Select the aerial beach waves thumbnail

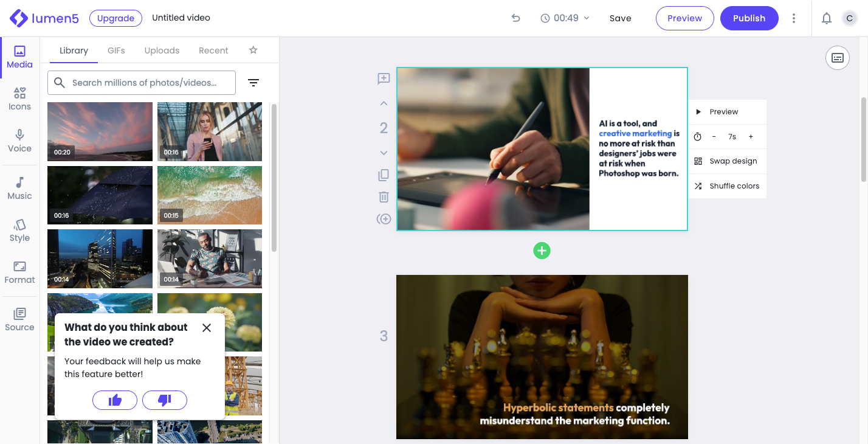(210, 195)
